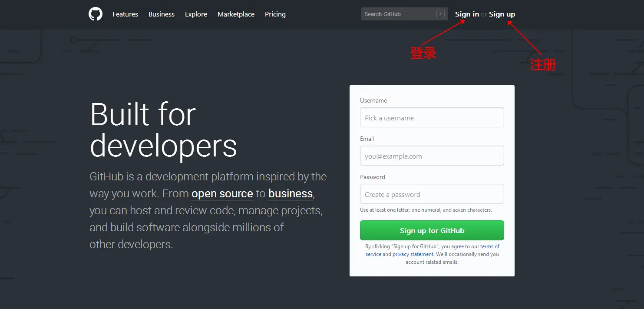Go to Explore in the header
Image resolution: width=644 pixels, height=309 pixels.
click(196, 14)
